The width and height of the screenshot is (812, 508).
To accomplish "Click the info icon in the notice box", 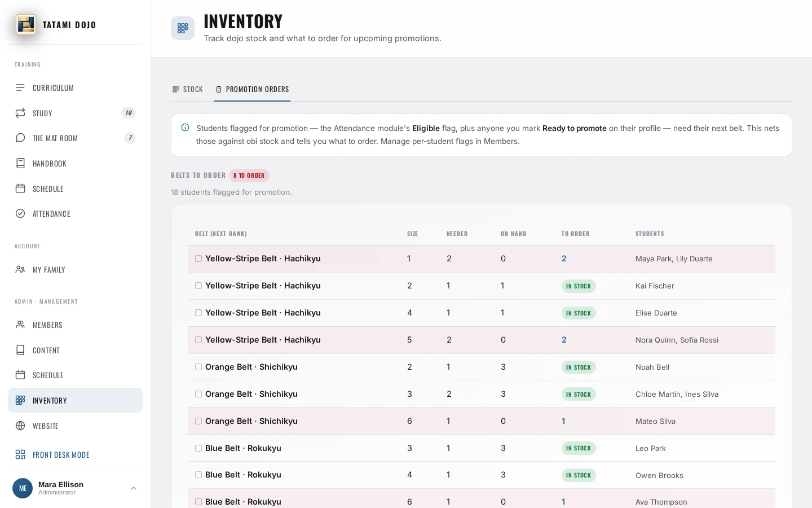I will pyautogui.click(x=185, y=128).
